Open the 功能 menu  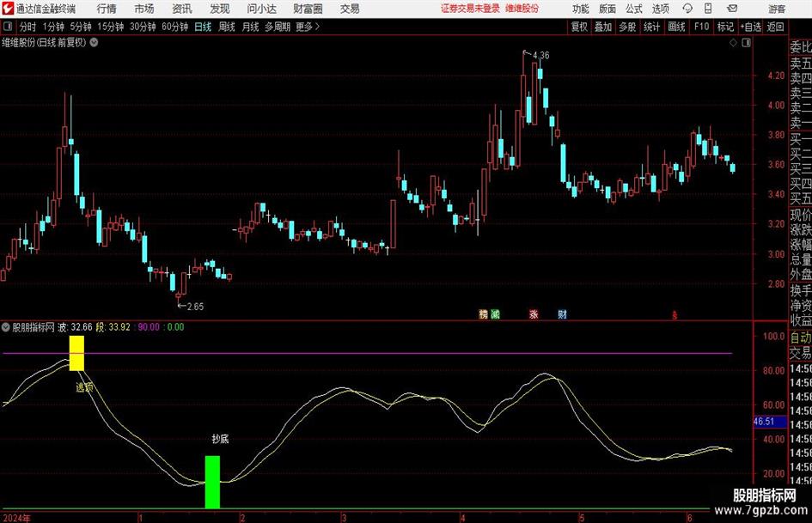(x=581, y=9)
